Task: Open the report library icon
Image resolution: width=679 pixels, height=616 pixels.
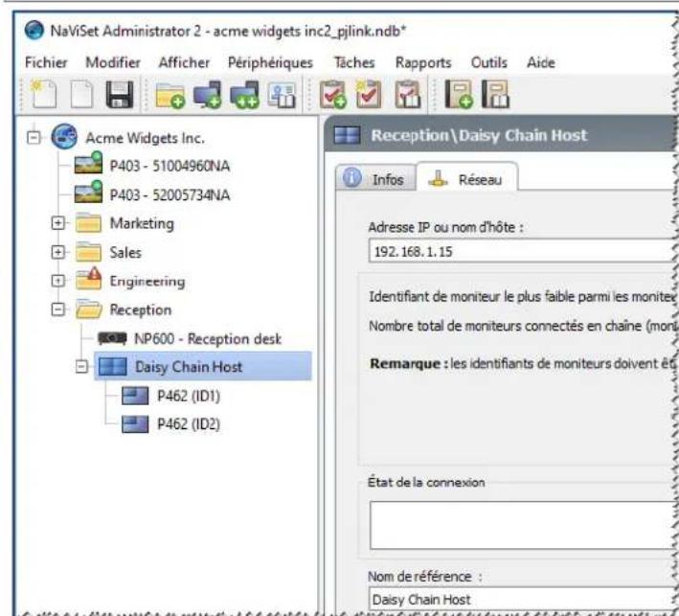Action: pos(495,94)
